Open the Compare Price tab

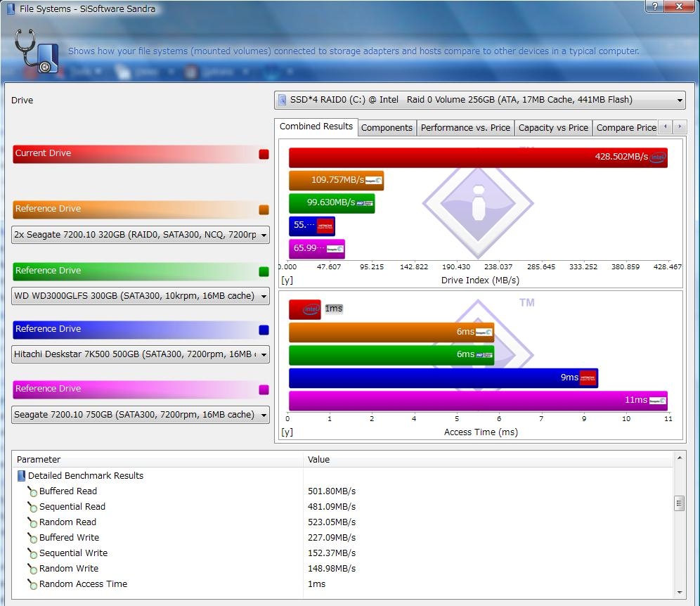pyautogui.click(x=626, y=128)
